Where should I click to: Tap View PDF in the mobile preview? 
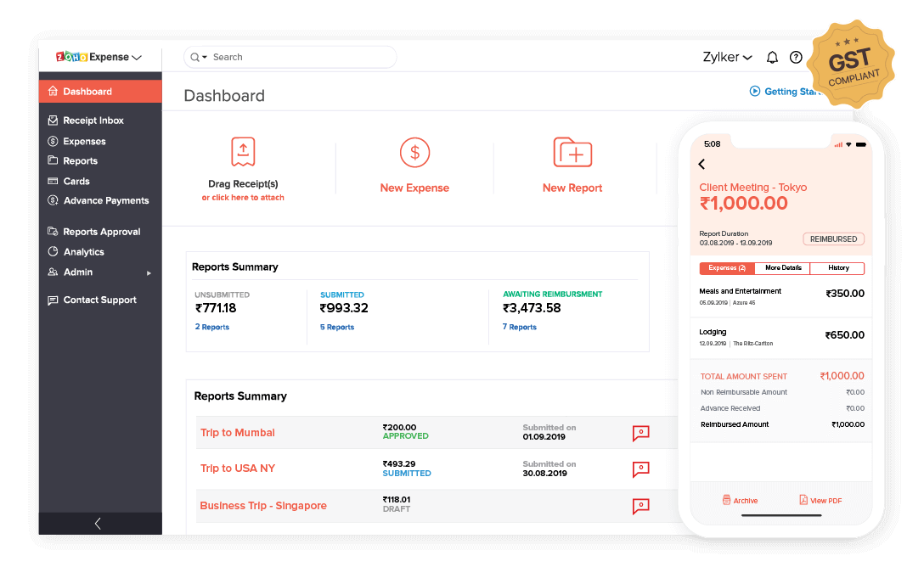tap(820, 500)
